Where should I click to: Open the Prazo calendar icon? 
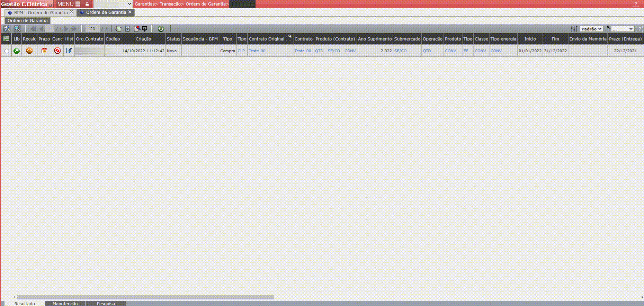coord(44,51)
